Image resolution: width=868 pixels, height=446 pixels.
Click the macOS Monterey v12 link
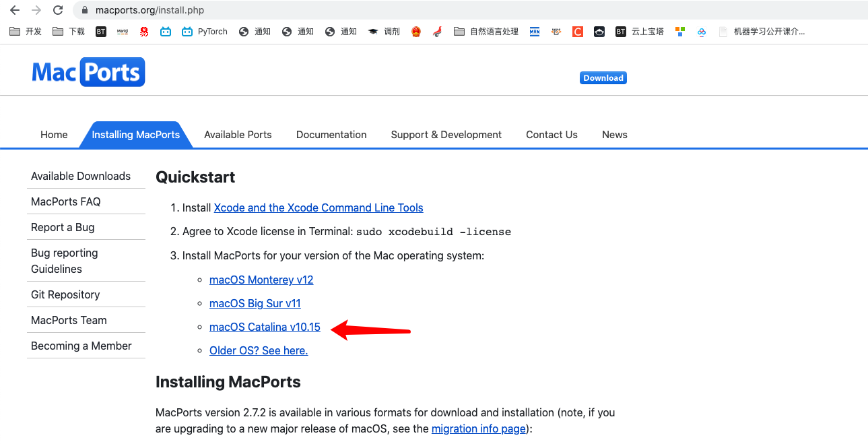click(x=261, y=280)
